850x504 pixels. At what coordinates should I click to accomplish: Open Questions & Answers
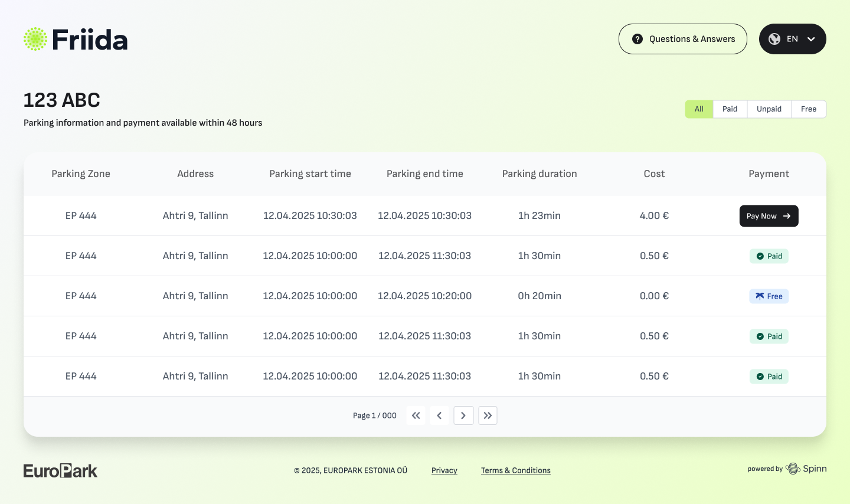click(683, 39)
